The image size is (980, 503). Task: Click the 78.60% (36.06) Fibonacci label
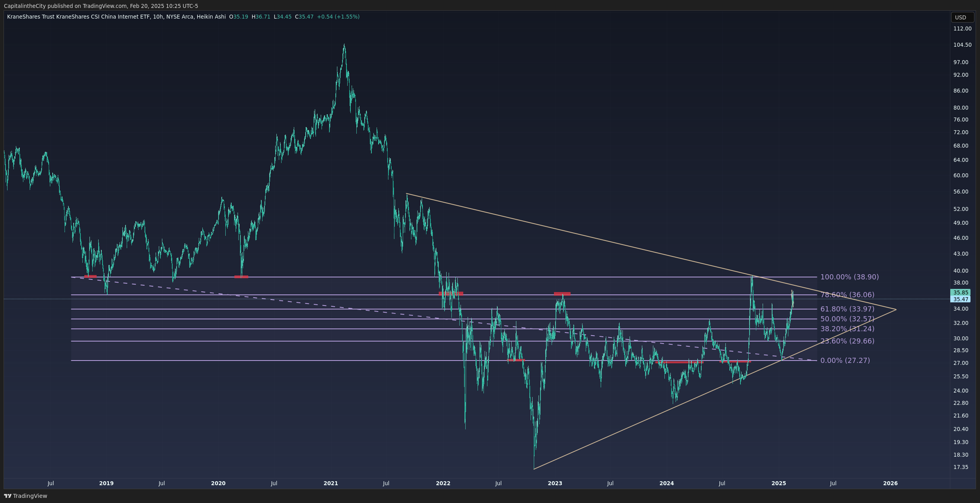[847, 295]
